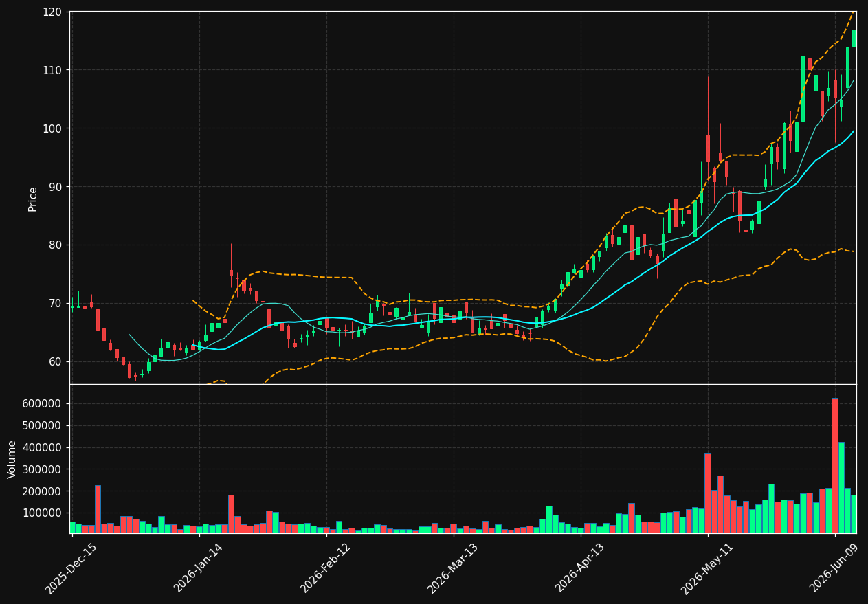
Task: Click the 400000 volume tick label
Action: (43, 447)
